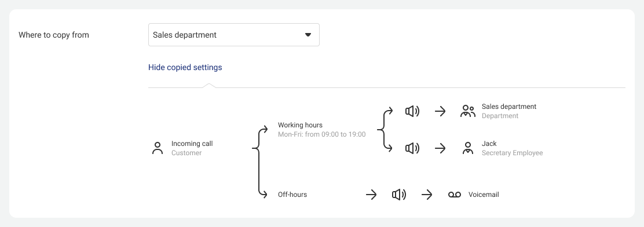Image resolution: width=644 pixels, height=227 pixels.
Task: Open the Sales department dropdown
Action: [234, 35]
